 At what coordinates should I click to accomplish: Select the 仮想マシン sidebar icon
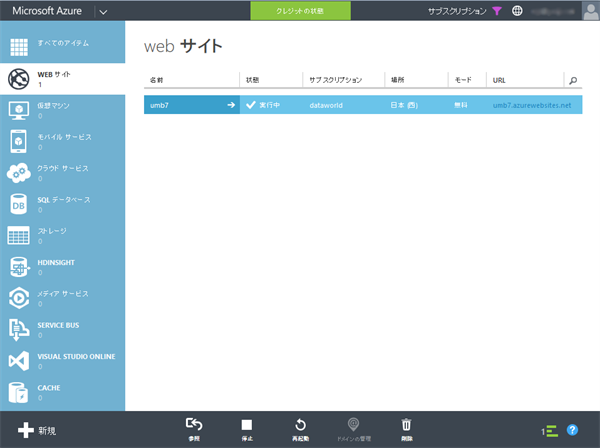pos(18,109)
